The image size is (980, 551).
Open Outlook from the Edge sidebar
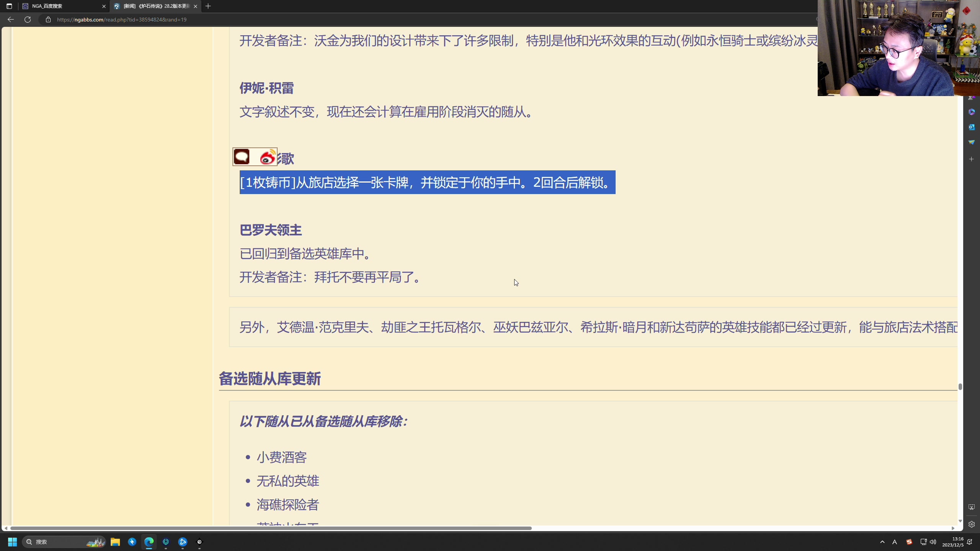[972, 127]
